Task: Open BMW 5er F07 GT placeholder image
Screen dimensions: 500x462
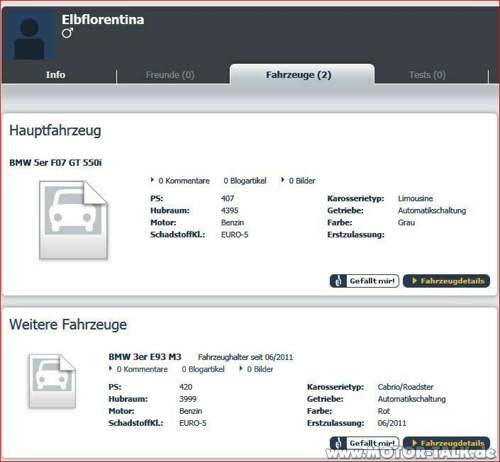Action: coord(73,220)
